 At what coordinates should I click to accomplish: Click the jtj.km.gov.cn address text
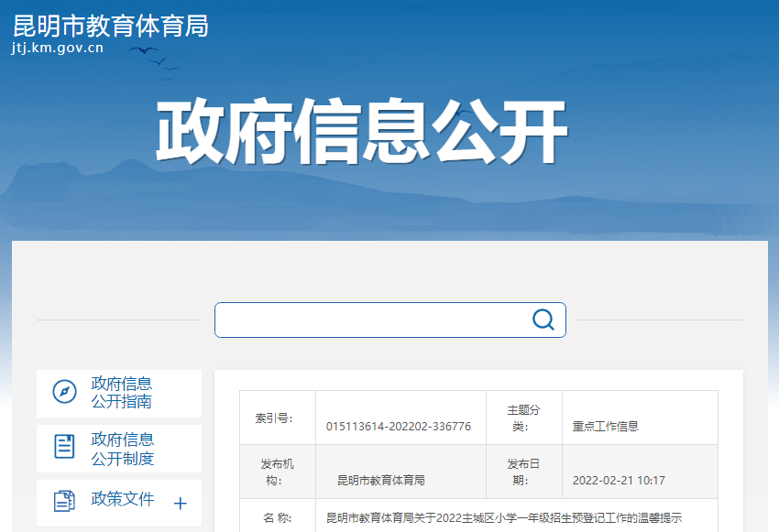pos(58,49)
